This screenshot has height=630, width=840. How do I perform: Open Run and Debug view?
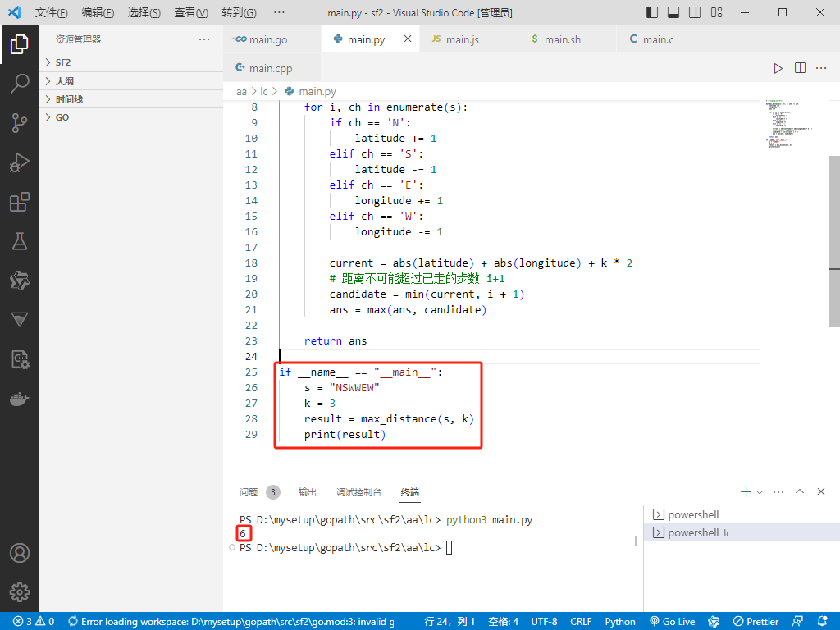tap(20, 162)
